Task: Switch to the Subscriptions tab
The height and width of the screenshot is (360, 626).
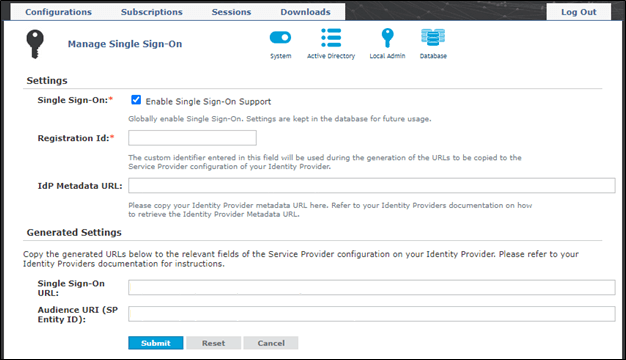Action: pyautogui.click(x=152, y=12)
